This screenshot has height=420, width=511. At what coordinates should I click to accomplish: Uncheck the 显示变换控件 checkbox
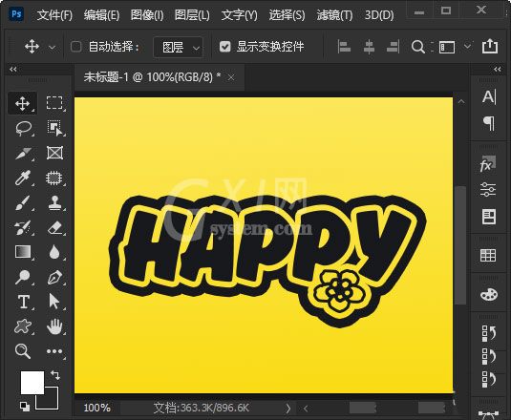224,47
